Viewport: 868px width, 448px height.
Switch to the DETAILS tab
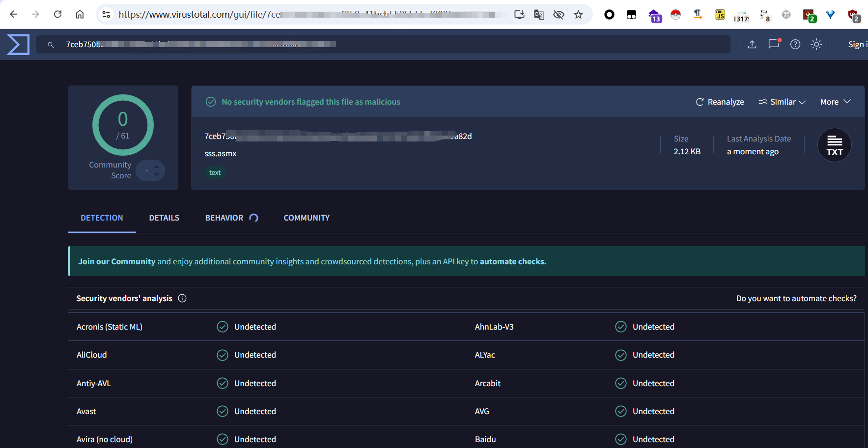coord(164,218)
